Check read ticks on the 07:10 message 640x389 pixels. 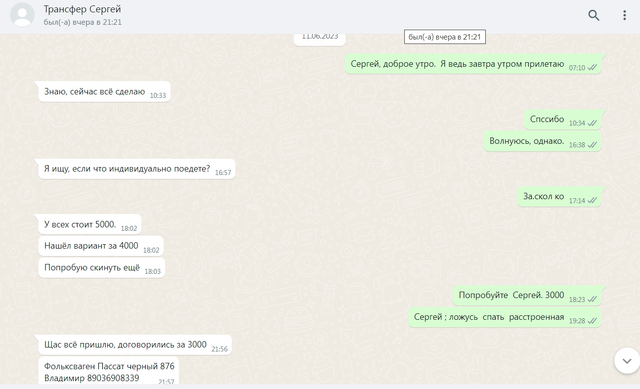point(592,67)
